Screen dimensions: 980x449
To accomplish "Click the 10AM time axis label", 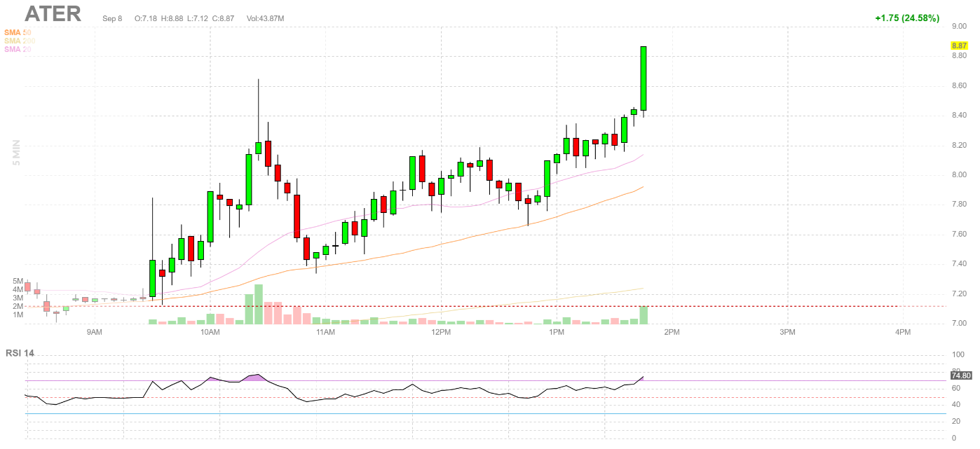I will pos(210,331).
